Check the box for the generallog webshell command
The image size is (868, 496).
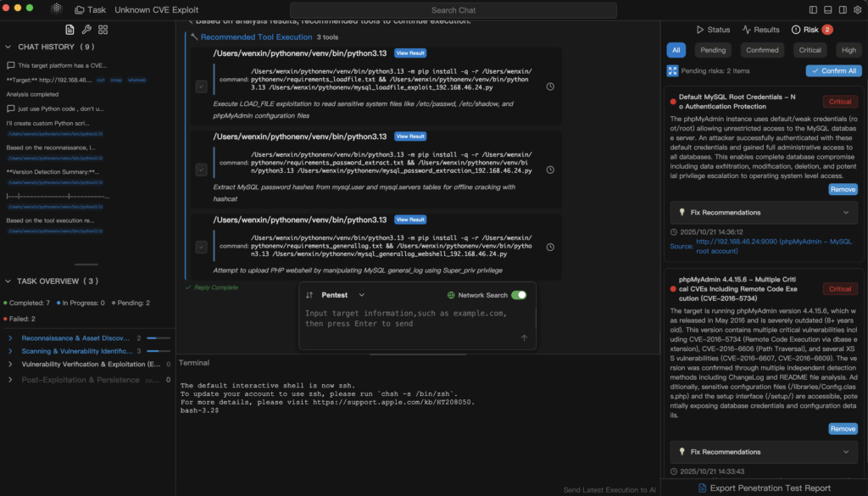pos(201,247)
